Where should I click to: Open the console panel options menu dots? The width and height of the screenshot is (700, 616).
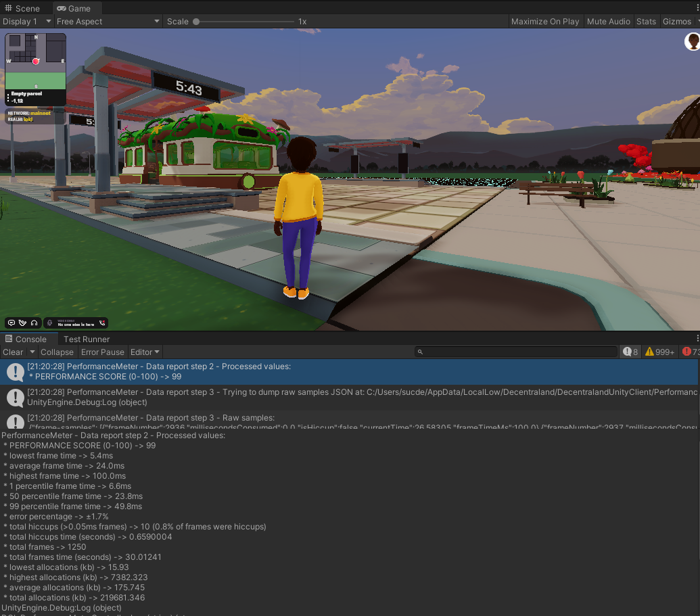[697, 338]
